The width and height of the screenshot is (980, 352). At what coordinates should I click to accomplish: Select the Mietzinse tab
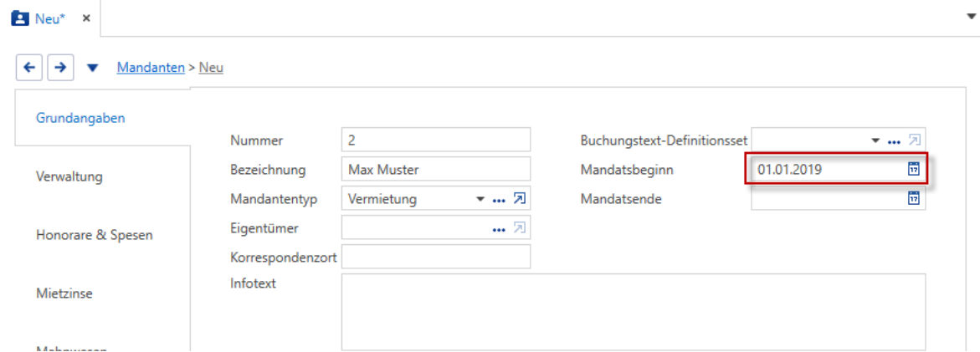[64, 294]
